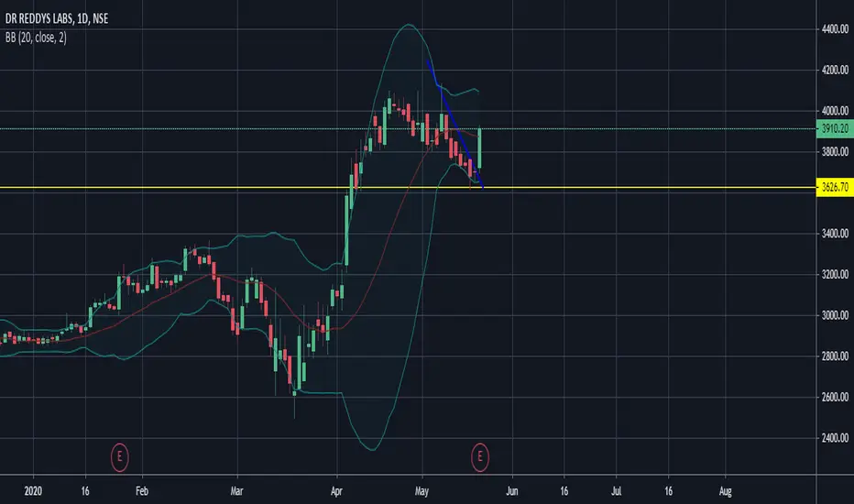Click the 2600.00 price axis label

tap(835, 397)
